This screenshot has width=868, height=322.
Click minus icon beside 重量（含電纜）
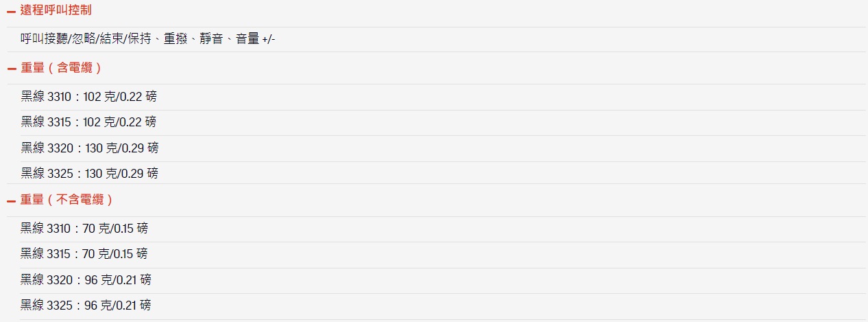[x=11, y=69]
